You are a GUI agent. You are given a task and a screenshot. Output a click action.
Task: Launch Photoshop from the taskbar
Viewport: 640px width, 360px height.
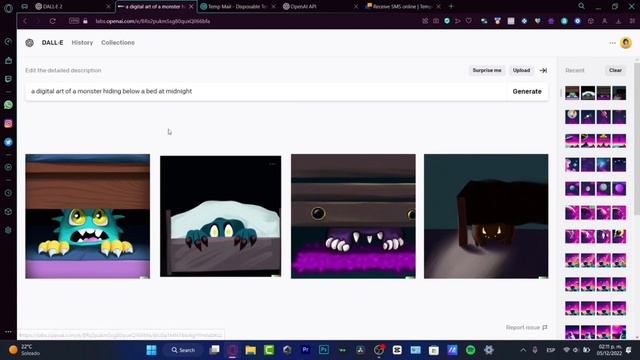tap(324, 350)
